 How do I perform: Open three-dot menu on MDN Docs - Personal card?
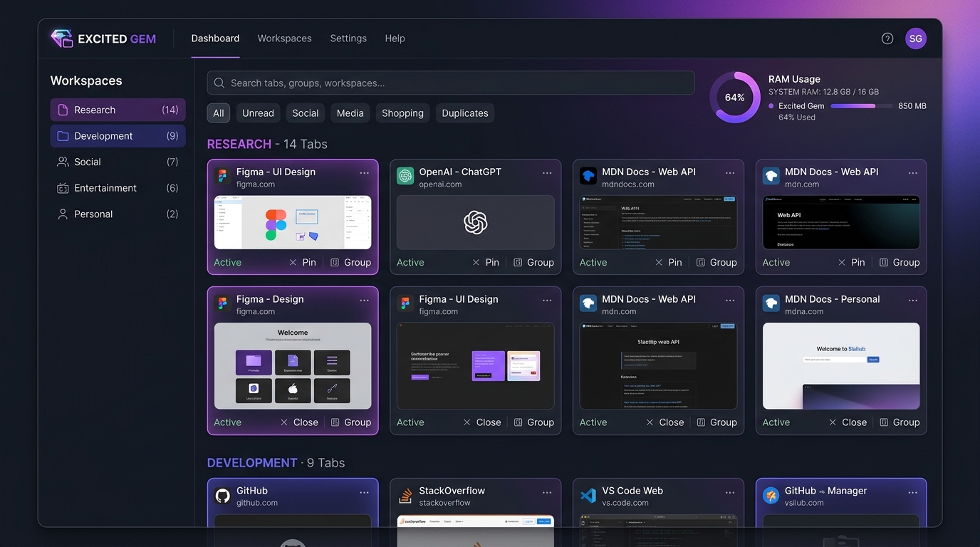[913, 301]
